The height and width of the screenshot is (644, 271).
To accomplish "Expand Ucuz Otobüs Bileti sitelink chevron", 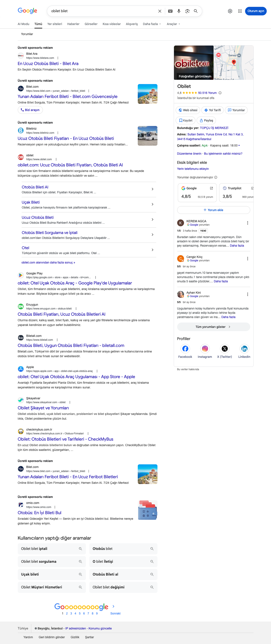I will click(x=153, y=219).
